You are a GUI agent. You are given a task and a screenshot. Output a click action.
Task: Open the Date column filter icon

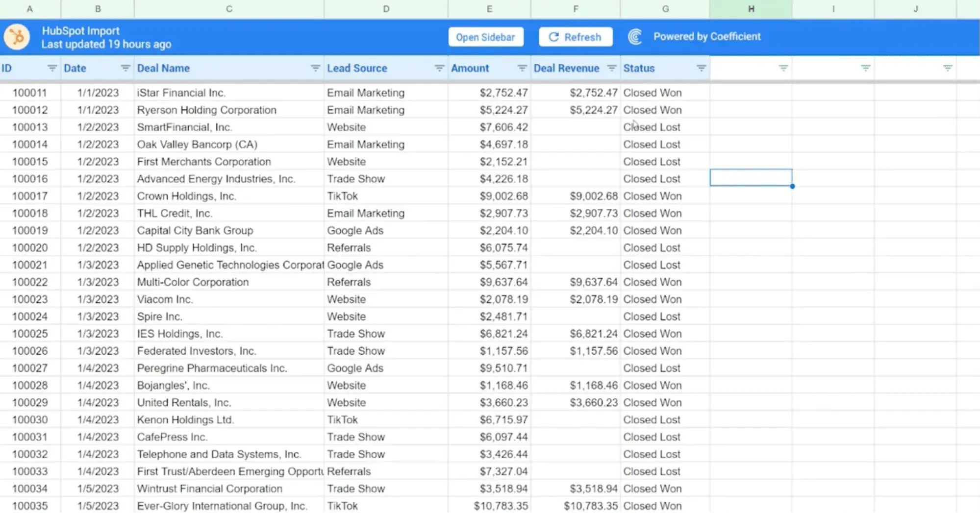pos(126,69)
